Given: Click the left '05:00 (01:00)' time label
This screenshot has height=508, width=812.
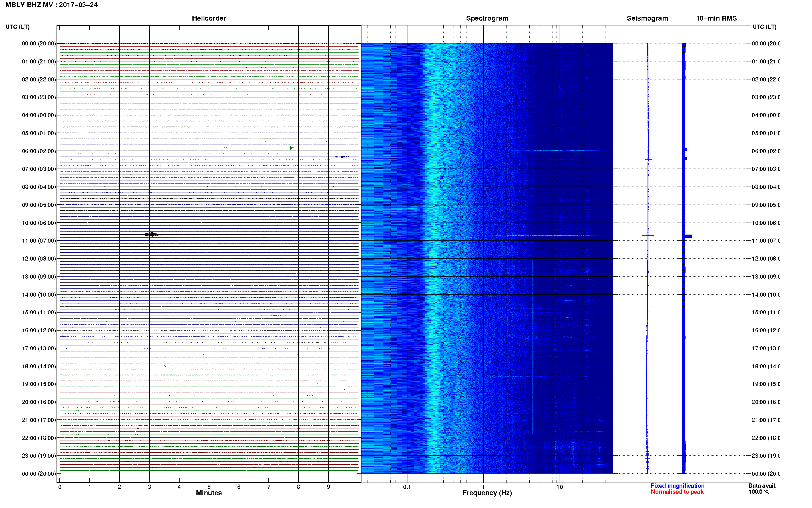Looking at the screenshot, I should 39,133.
